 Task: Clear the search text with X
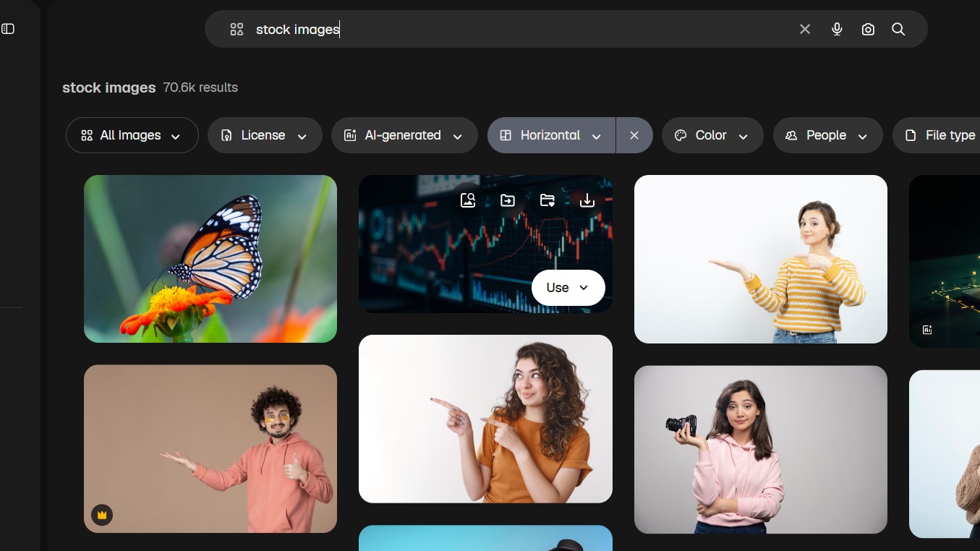pyautogui.click(x=805, y=29)
